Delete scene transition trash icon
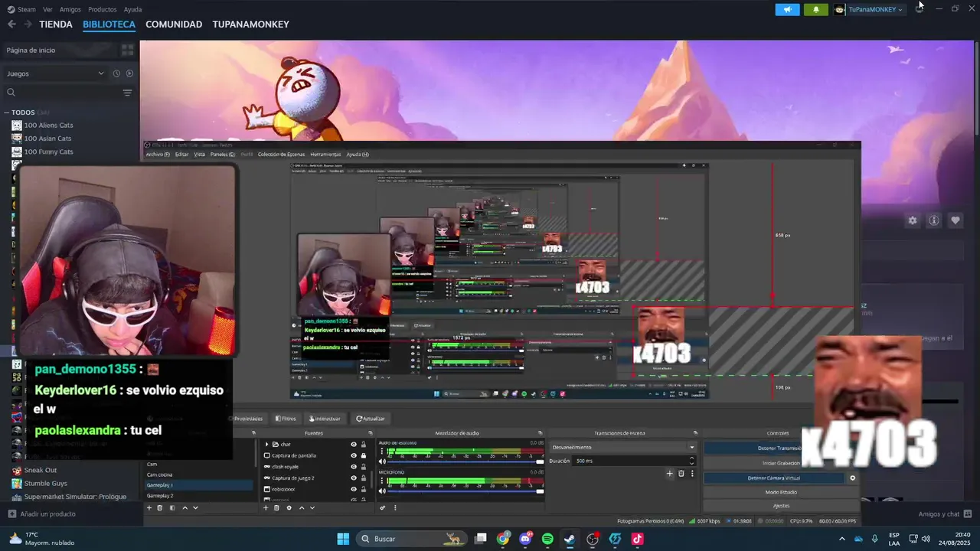This screenshot has width=980, height=551. [x=681, y=474]
